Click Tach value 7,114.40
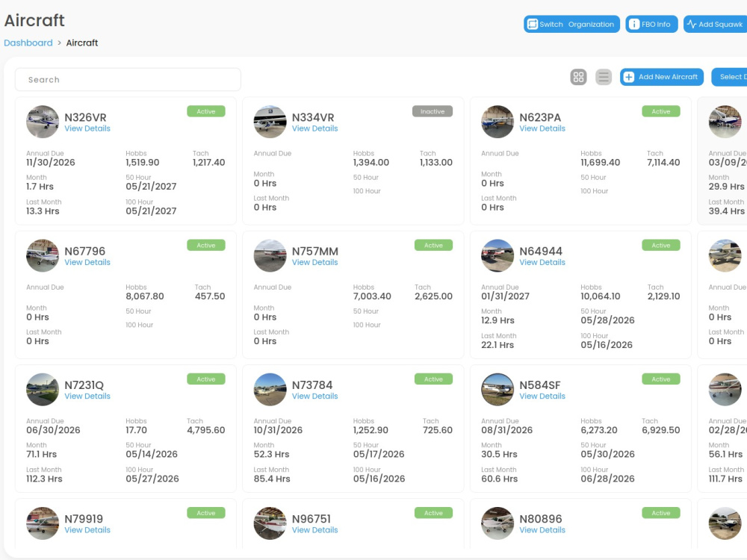This screenshot has width=747, height=560. tap(663, 162)
